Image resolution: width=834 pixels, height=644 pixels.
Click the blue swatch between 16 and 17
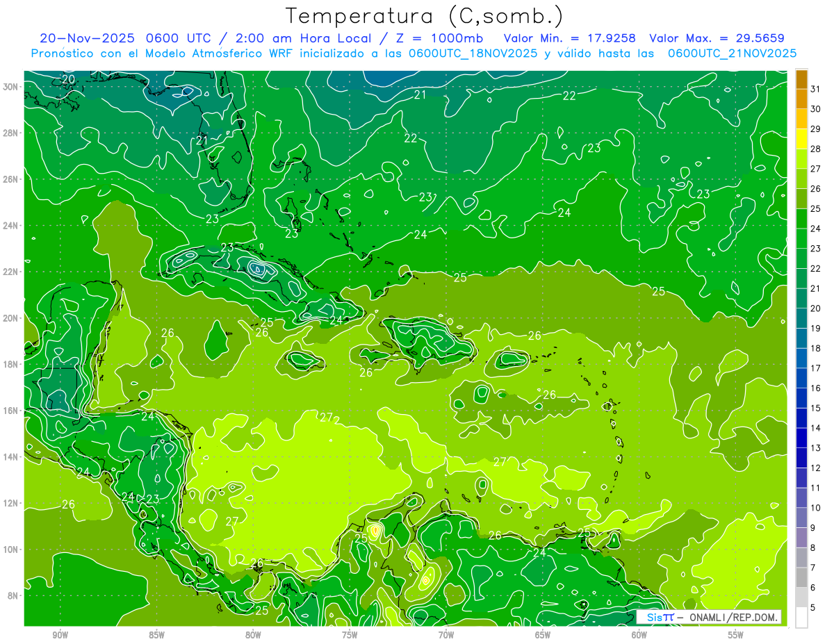[801, 378]
